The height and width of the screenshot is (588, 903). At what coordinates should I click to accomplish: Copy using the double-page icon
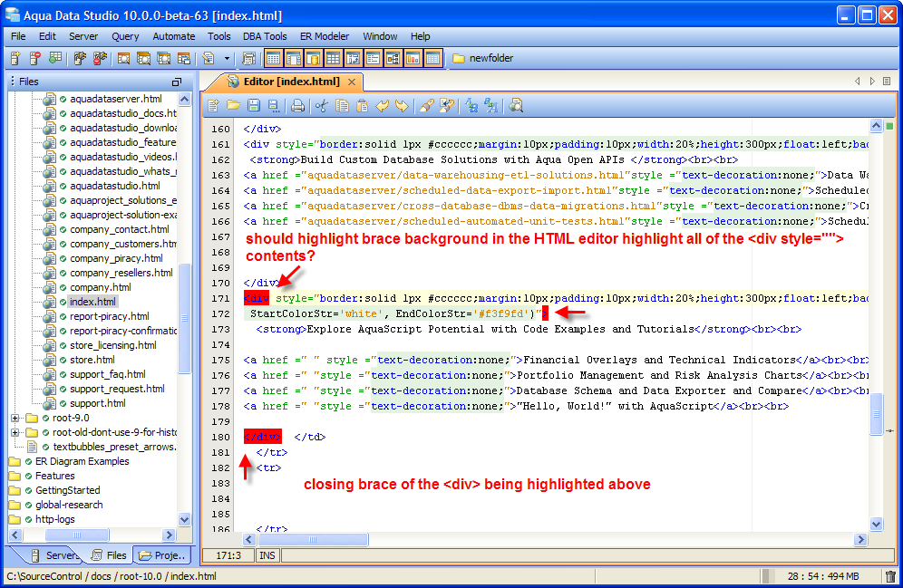click(x=342, y=106)
